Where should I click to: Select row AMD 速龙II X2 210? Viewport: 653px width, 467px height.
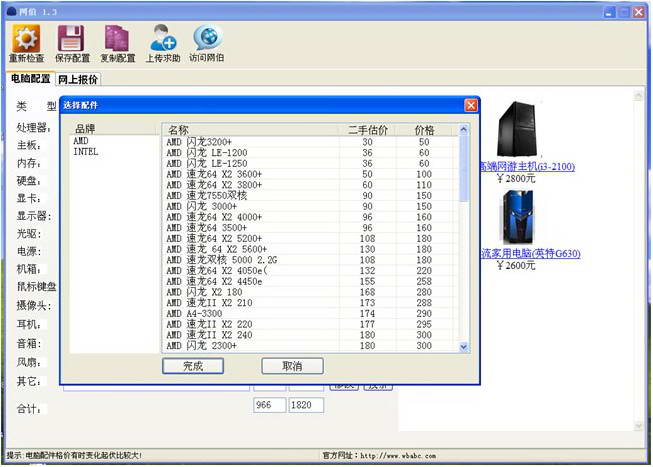click(x=309, y=303)
